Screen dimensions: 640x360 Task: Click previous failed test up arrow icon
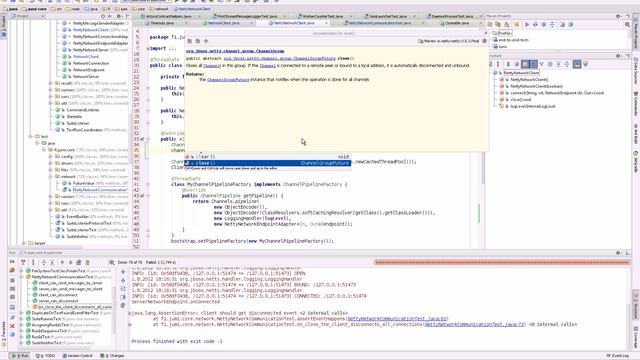[62, 262]
